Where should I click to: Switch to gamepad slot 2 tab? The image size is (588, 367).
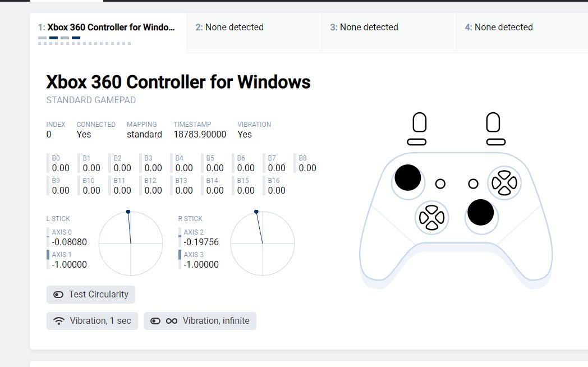click(x=254, y=27)
